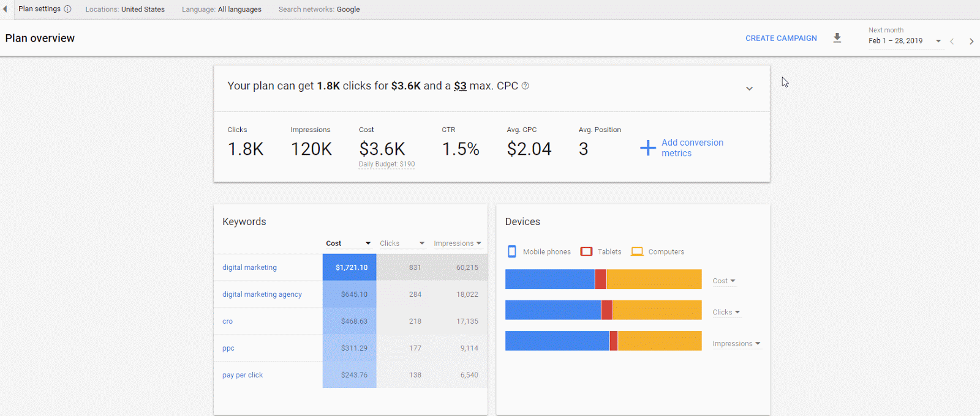Click the 1.5% CTR metric value
Viewport: 980px width, 416px height.
tap(461, 149)
